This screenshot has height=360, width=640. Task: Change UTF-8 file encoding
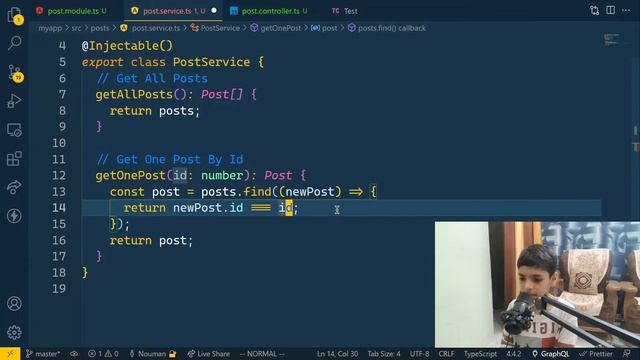click(420, 354)
